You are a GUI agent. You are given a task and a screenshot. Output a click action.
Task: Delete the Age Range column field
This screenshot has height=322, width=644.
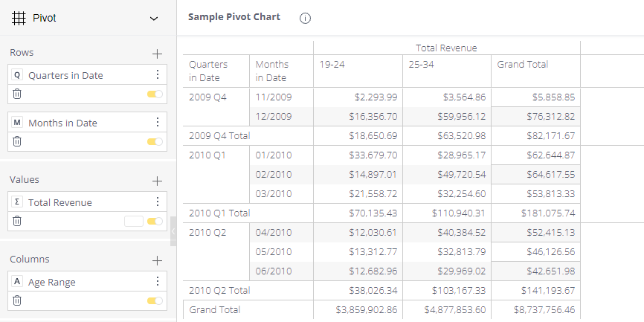pos(17,300)
